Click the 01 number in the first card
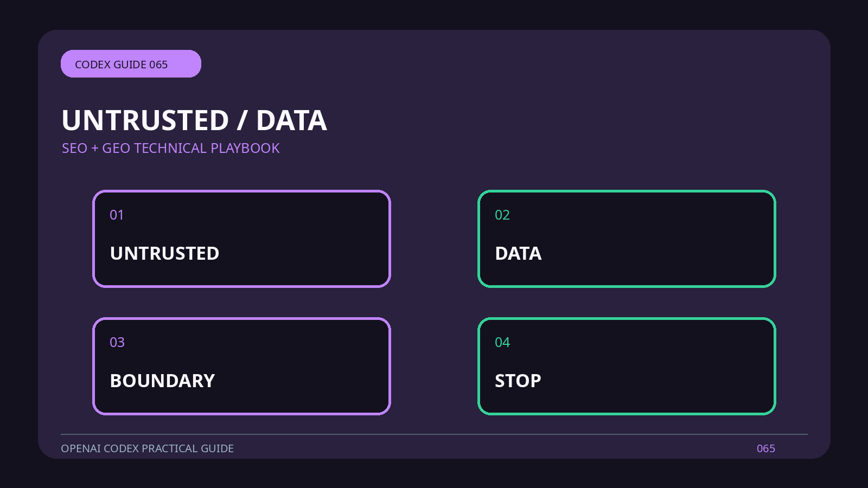Image resolution: width=868 pixels, height=488 pixels. point(117,215)
